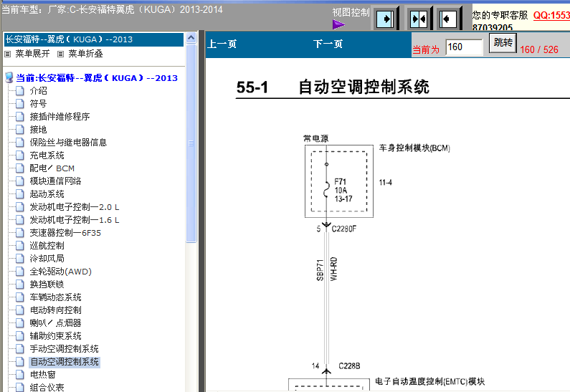Click the page icon next to 充电系统
The image size is (570, 392).
20,155
